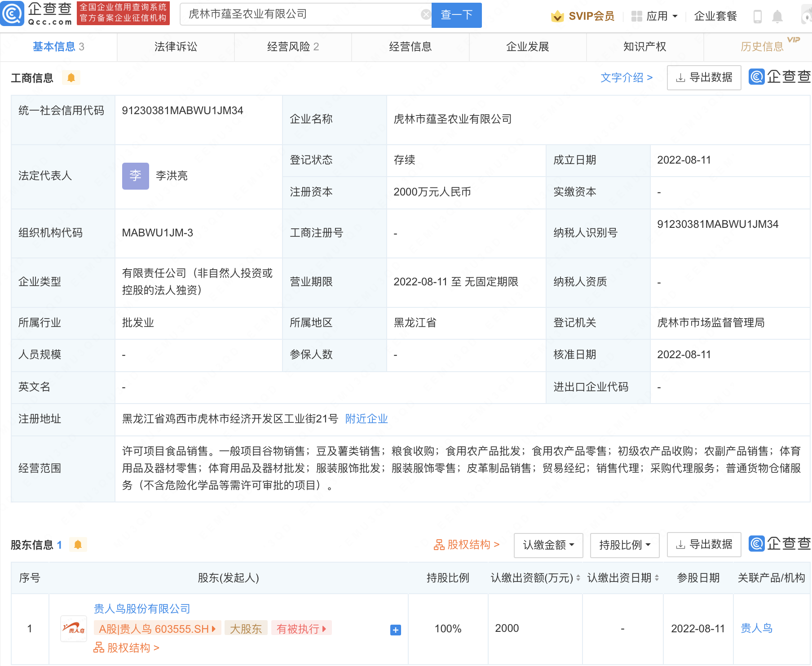The width and height of the screenshot is (812, 666).
Task: Open SVIP会员 link
Action: click(x=591, y=16)
